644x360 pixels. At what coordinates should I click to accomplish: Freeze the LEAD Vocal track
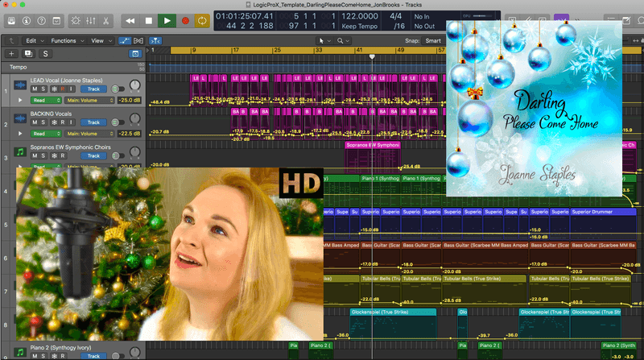pos(54,89)
